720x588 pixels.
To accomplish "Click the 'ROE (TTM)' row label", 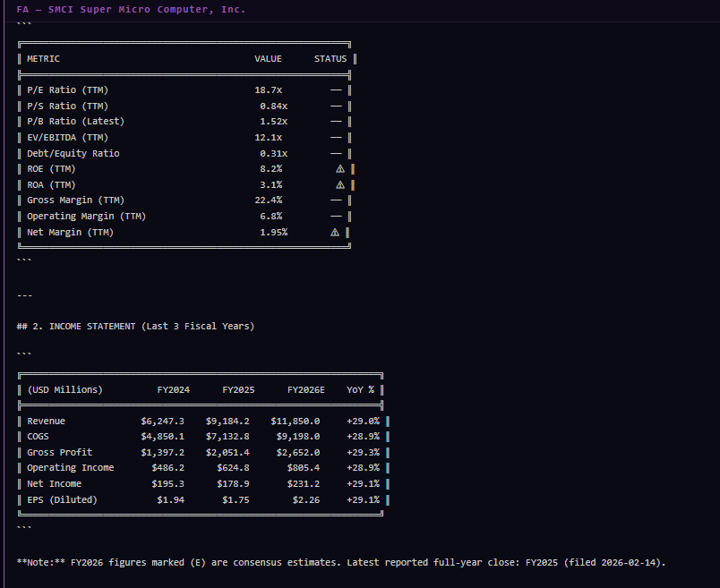I will [51, 169].
